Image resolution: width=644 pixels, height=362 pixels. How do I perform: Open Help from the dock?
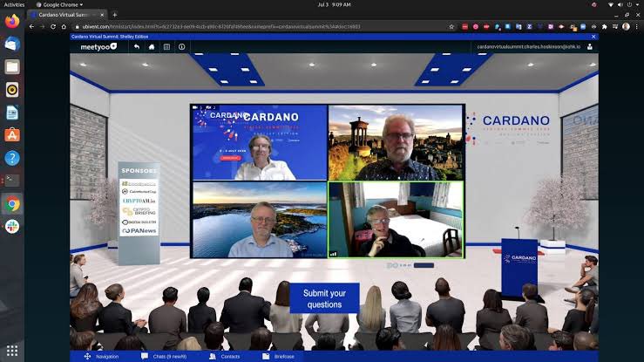click(x=12, y=158)
